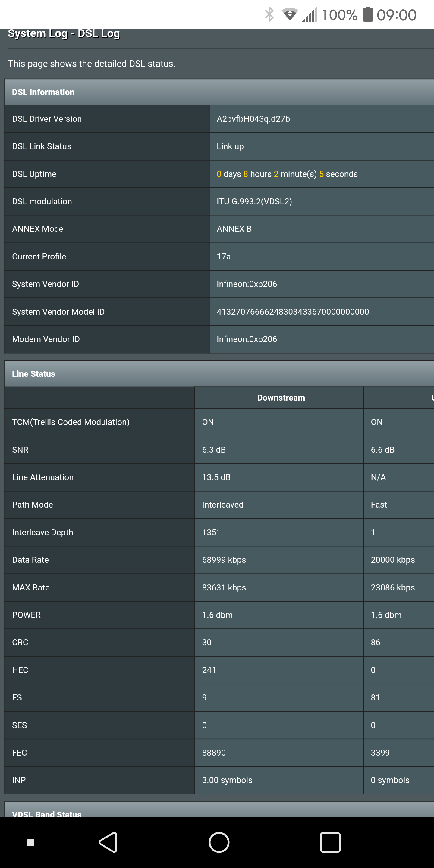The width and height of the screenshot is (434, 868).
Task: Tap the VDSL Band Status header
Action: tap(47, 813)
